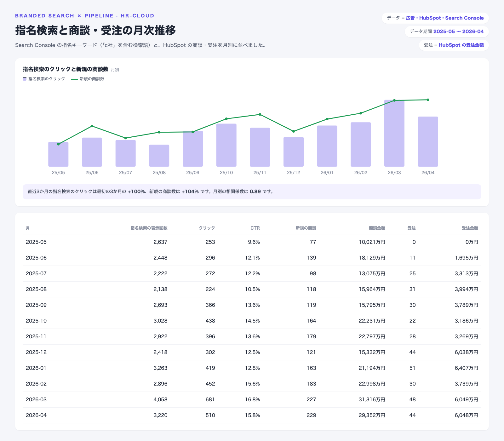Image resolution: width=504 pixels, height=441 pixels.
Task: Click the deal amount 22,797万円
Action: click(372, 336)
